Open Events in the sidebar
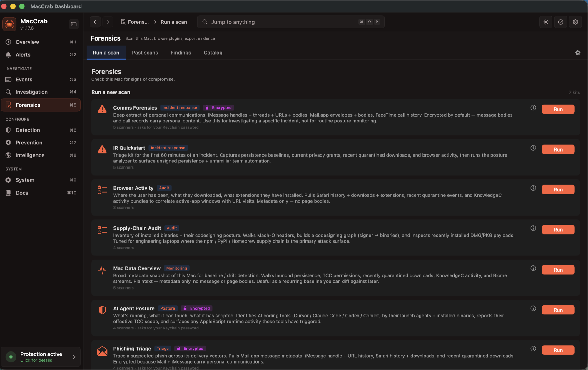The height and width of the screenshot is (370, 588). tap(41, 79)
